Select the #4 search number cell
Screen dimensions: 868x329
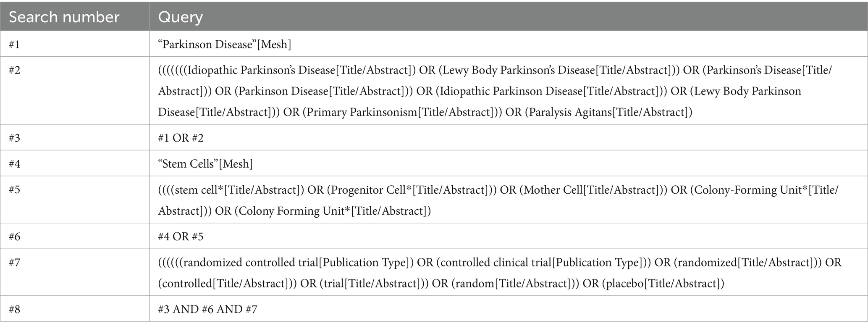coord(14,164)
